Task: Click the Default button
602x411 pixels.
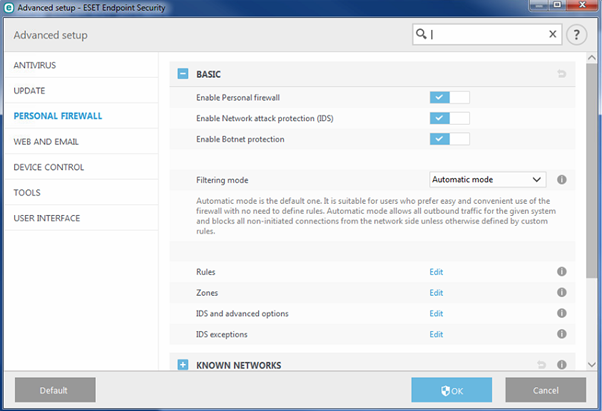Action: click(55, 390)
